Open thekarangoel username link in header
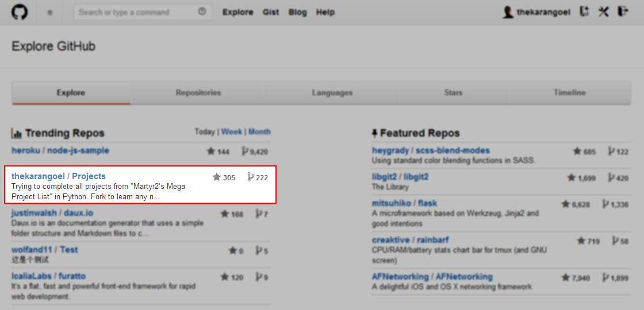The width and height of the screenshot is (644, 310). pyautogui.click(x=543, y=12)
